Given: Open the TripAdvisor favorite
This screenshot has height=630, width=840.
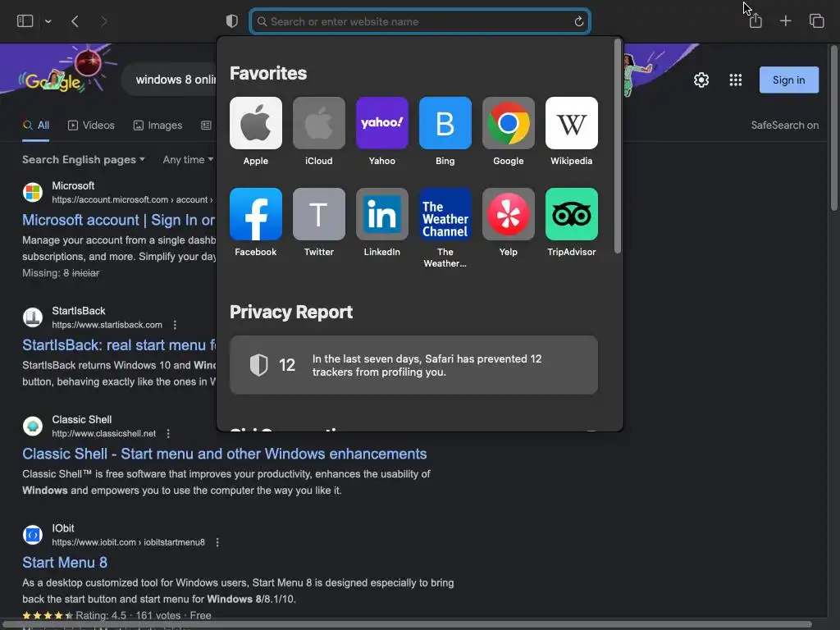Looking at the screenshot, I should tap(572, 222).
